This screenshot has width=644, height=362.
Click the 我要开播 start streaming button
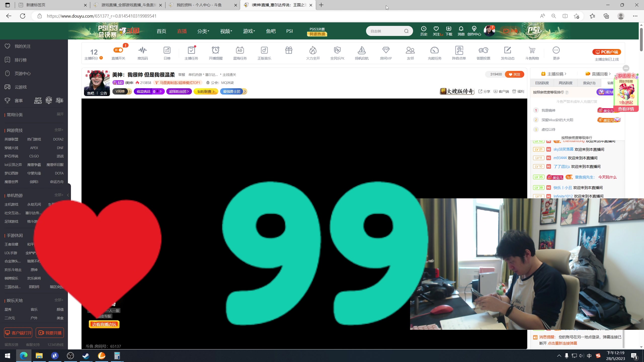pyautogui.click(x=50, y=333)
